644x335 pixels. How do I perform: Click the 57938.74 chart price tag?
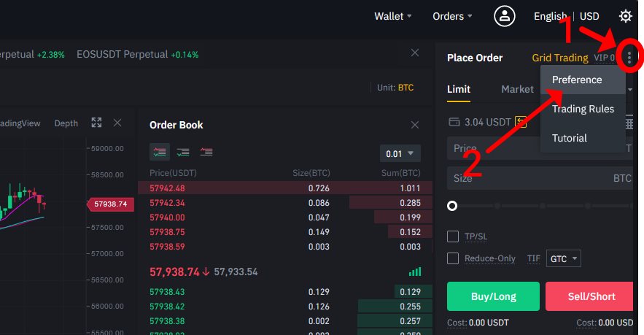[x=110, y=204]
